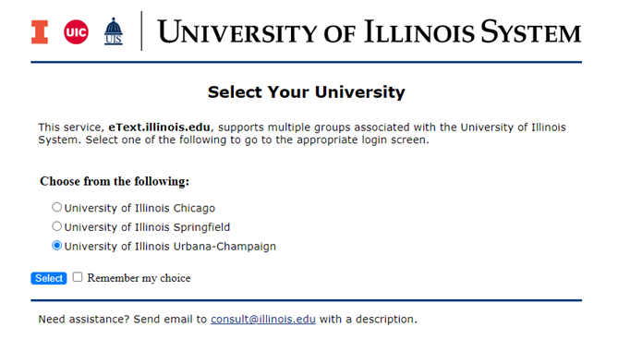Click the red UIC circle logo

76,32
